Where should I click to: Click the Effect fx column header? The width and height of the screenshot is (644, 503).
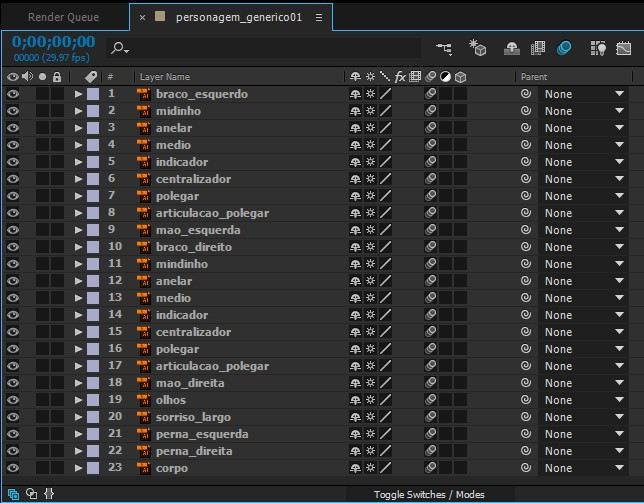click(x=400, y=77)
